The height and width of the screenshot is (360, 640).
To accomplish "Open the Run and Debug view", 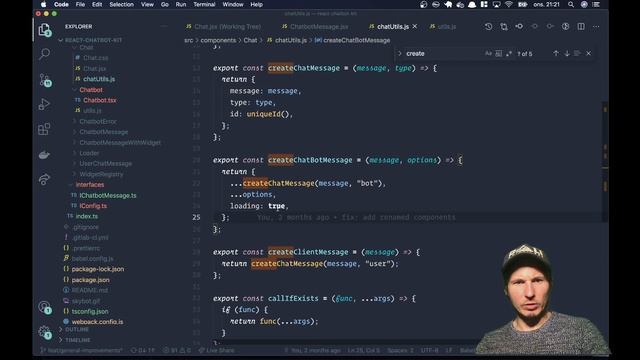I will click(x=44, y=104).
